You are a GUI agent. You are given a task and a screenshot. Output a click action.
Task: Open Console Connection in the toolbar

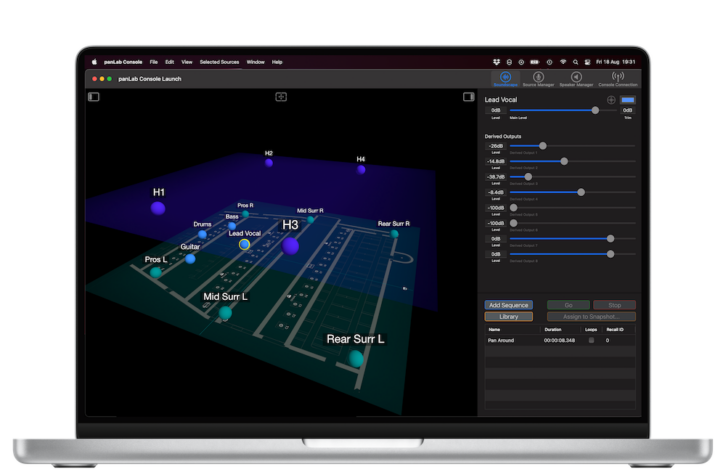coord(617,78)
